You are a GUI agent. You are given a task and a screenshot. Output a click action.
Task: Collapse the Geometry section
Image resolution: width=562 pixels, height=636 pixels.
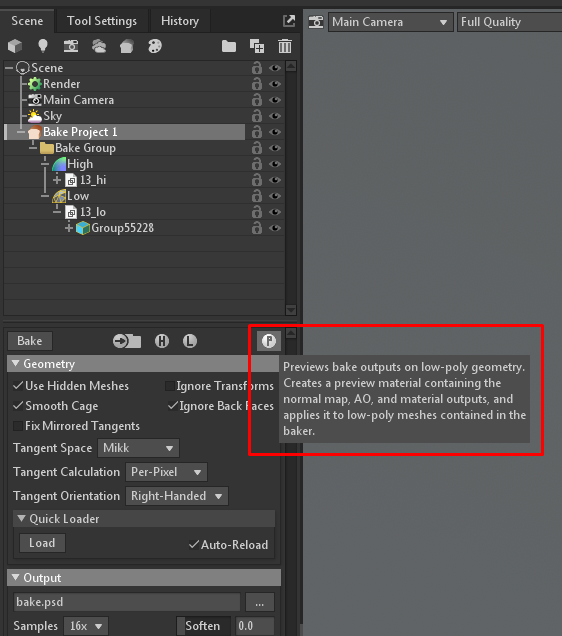[x=16, y=363]
